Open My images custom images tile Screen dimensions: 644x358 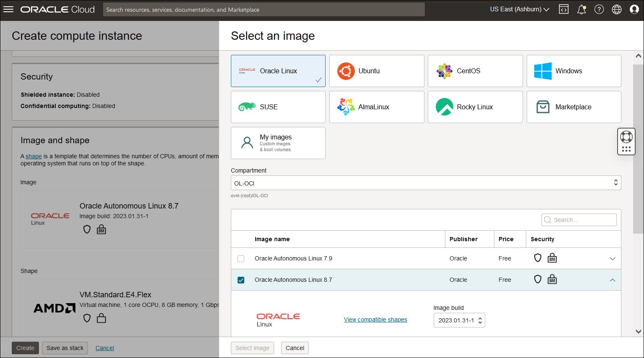pos(278,143)
